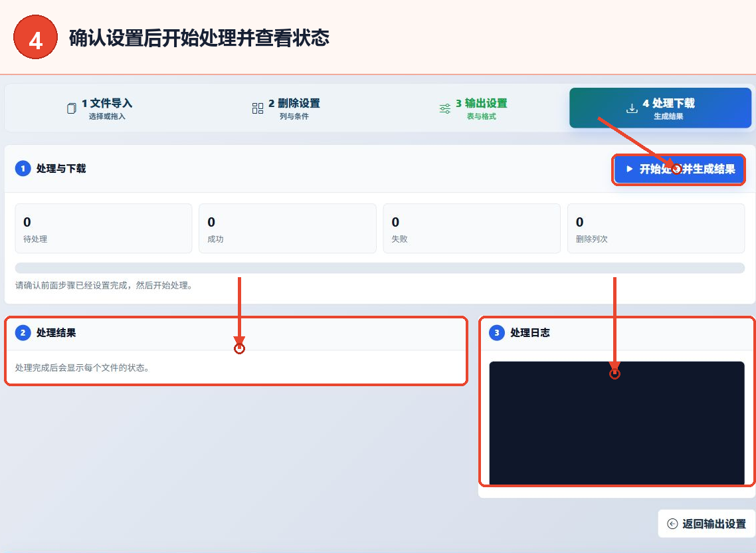The width and height of the screenshot is (756, 553).
Task: Click the sliders icon beside 输出设置
Action: [x=445, y=108]
